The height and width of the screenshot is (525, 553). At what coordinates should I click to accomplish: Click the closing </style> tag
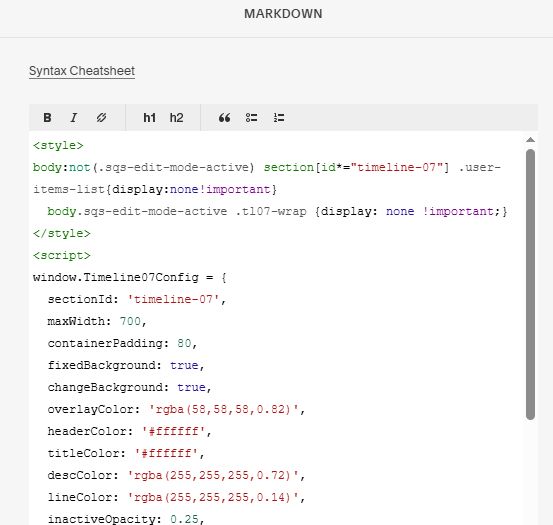[x=62, y=233]
